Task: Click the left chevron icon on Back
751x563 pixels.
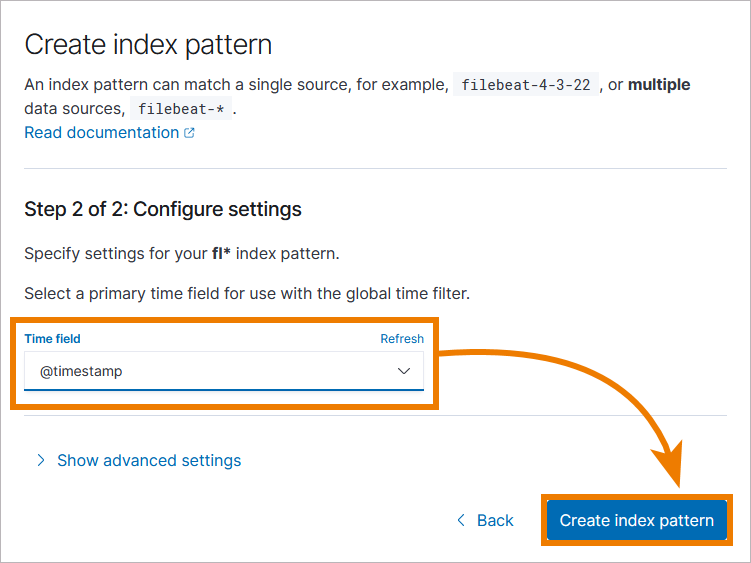Action: click(461, 520)
